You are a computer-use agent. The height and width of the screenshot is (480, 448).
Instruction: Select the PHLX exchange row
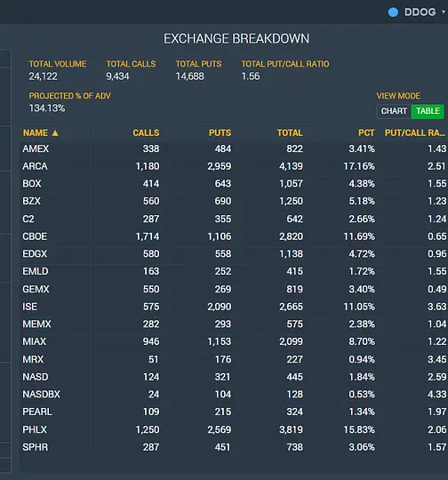pyautogui.click(x=234, y=429)
